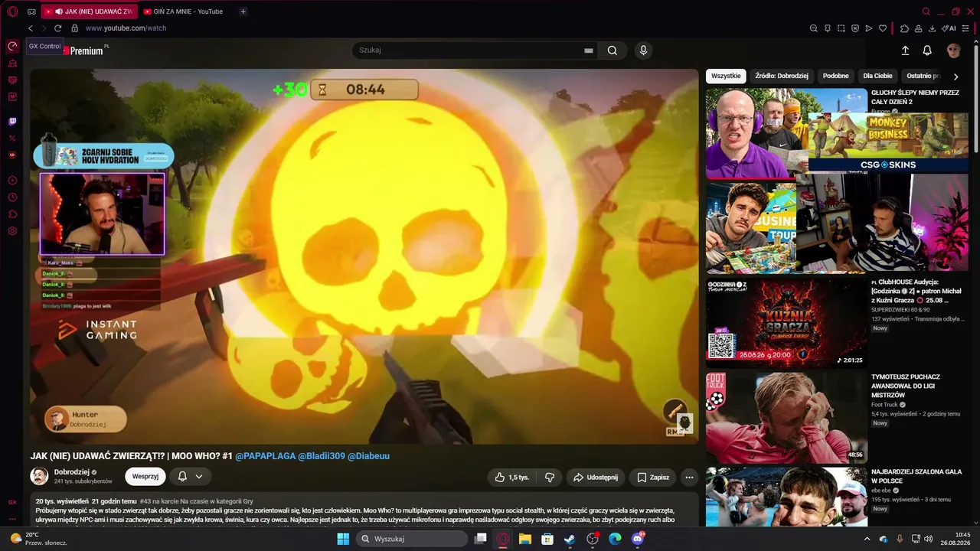The width and height of the screenshot is (980, 551).
Task: Show hidden system tray icons
Action: [867, 539]
